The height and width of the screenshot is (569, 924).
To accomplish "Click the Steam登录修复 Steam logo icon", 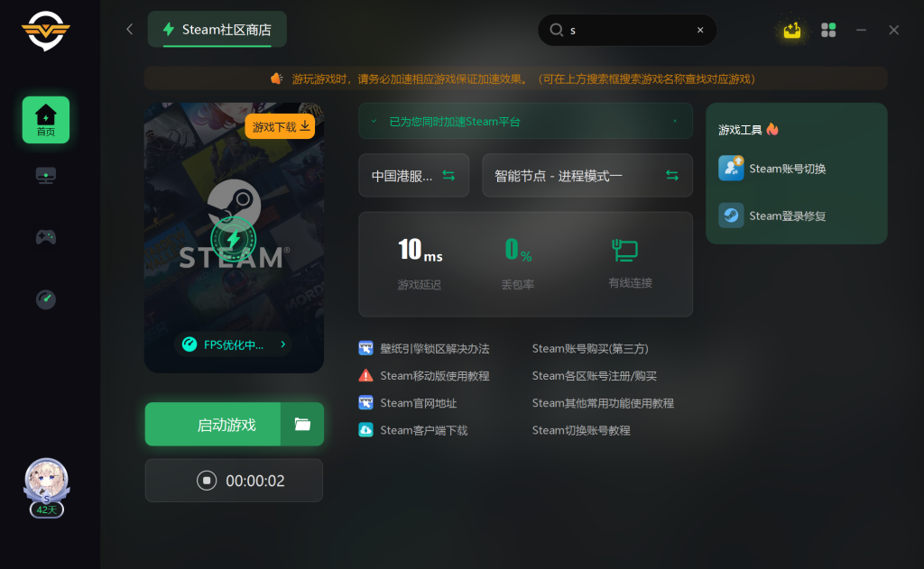I will coord(731,216).
